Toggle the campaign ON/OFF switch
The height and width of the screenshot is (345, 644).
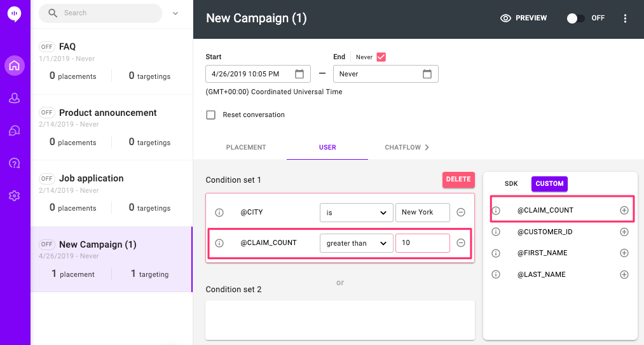[576, 18]
